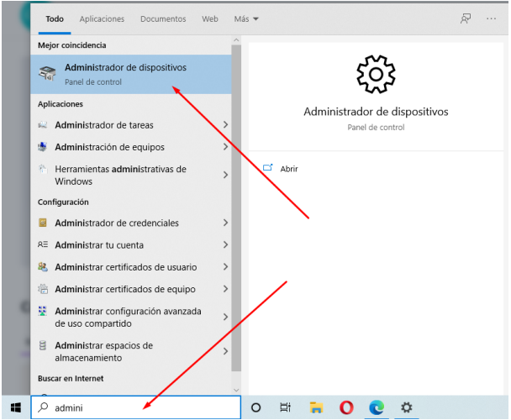The image size is (511, 420).
Task: Click the Administrador de tareas icon
Action: (x=43, y=125)
